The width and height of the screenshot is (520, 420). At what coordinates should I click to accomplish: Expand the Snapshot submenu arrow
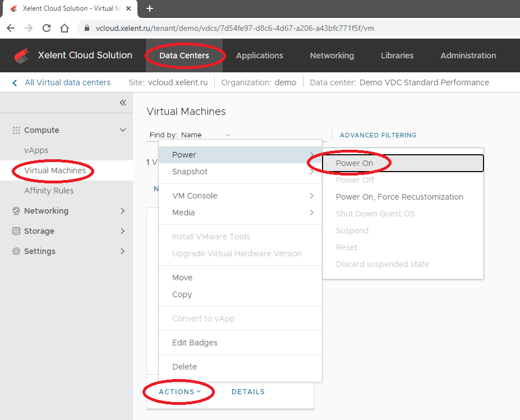point(312,172)
